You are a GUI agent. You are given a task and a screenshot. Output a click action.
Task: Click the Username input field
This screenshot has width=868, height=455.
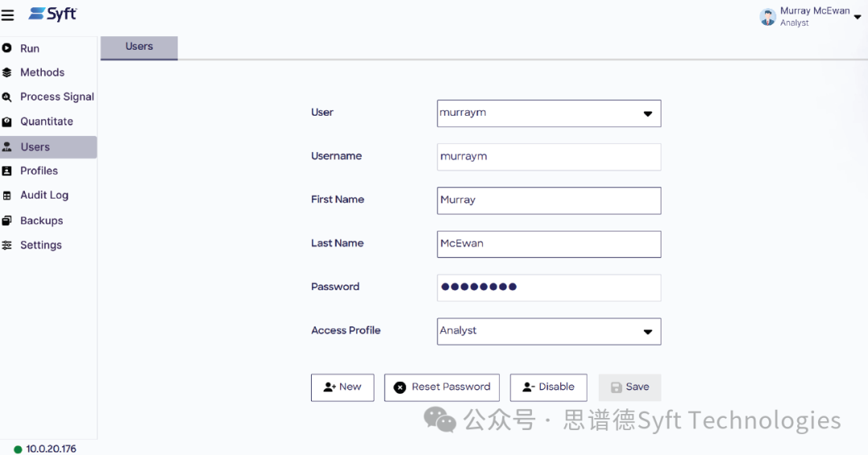coord(549,158)
